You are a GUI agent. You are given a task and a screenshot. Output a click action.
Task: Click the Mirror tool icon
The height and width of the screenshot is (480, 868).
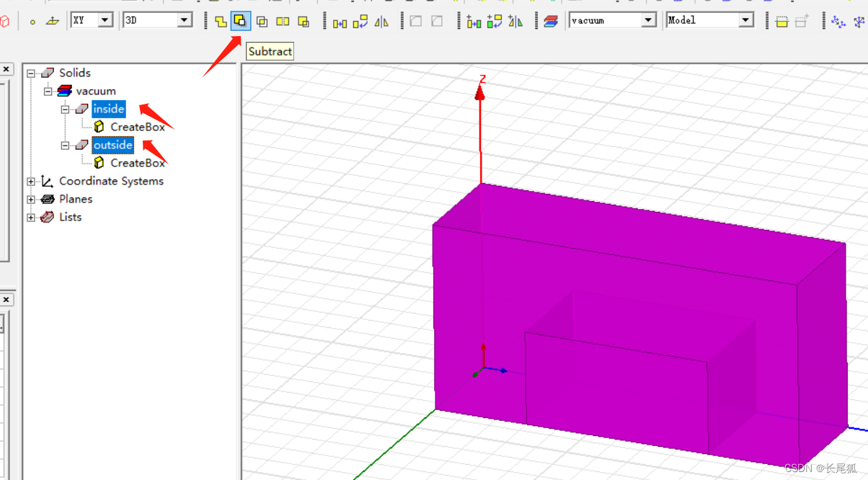[382, 21]
